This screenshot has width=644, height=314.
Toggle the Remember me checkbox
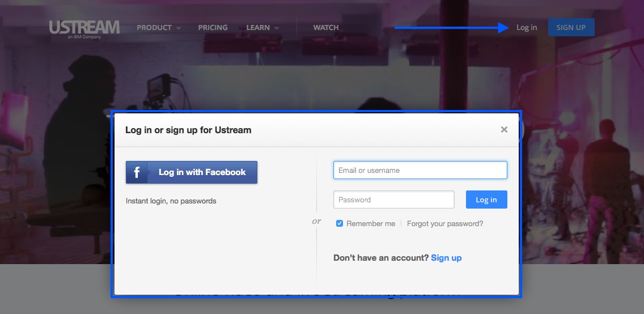coord(339,224)
